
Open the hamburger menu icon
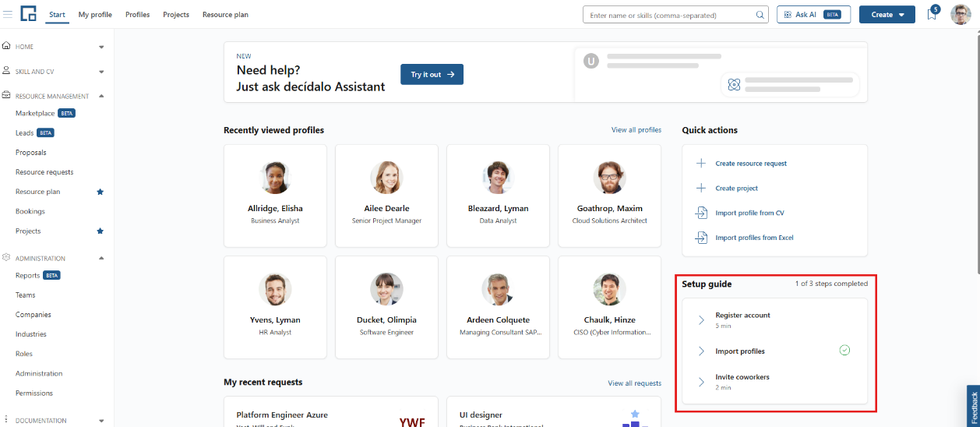(x=8, y=14)
